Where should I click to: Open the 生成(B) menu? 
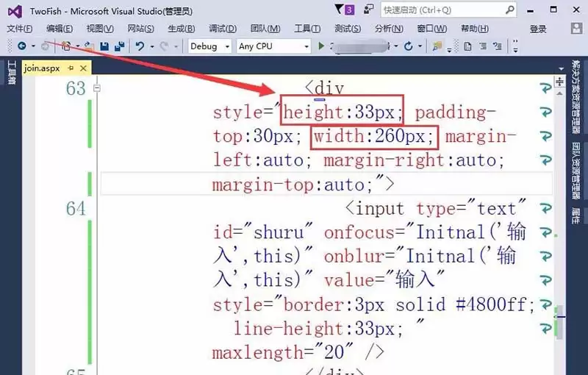tap(182, 29)
